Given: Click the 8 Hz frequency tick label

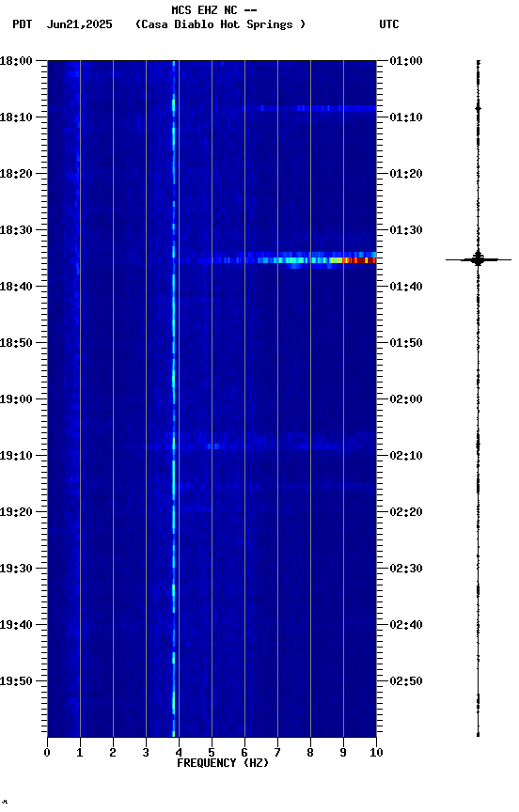Looking at the screenshot, I should click(x=310, y=753).
